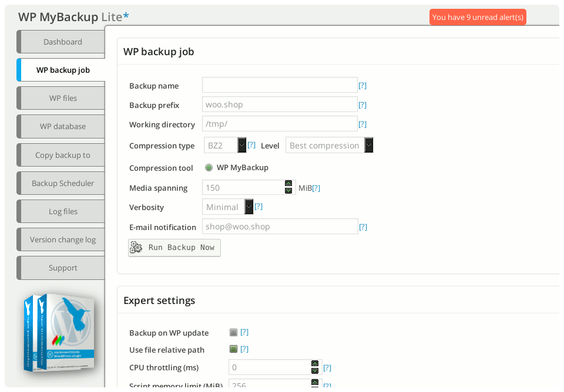The width and height of the screenshot is (564, 392).
Task: Open help for Backup prefix
Action: pos(362,105)
